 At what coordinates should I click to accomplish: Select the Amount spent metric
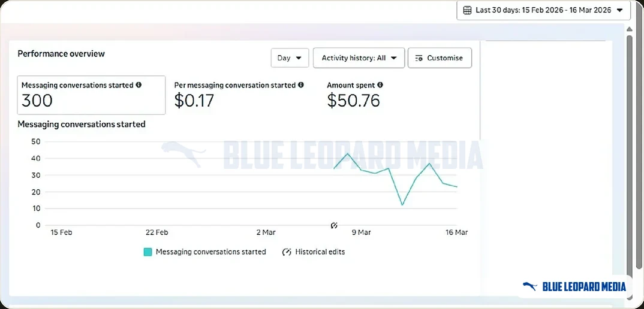[355, 95]
